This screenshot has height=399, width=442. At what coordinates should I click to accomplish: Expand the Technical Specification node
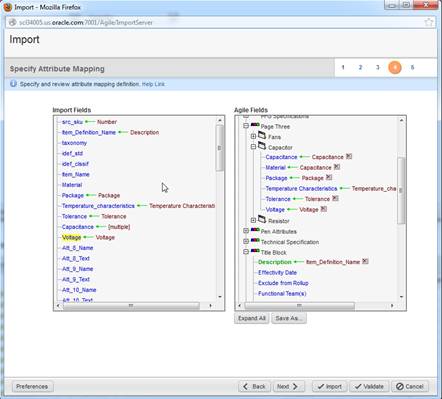point(246,241)
